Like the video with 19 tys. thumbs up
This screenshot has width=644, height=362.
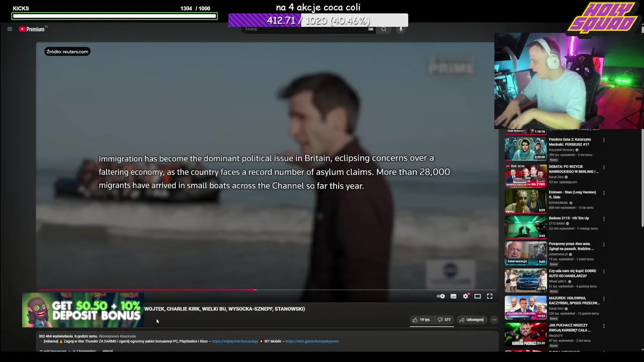[421, 320]
